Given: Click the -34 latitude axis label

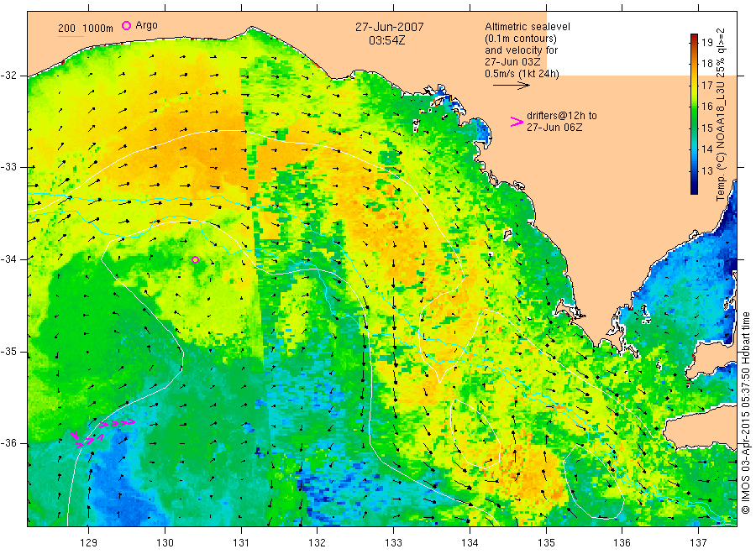Looking at the screenshot, I should 9,259.
